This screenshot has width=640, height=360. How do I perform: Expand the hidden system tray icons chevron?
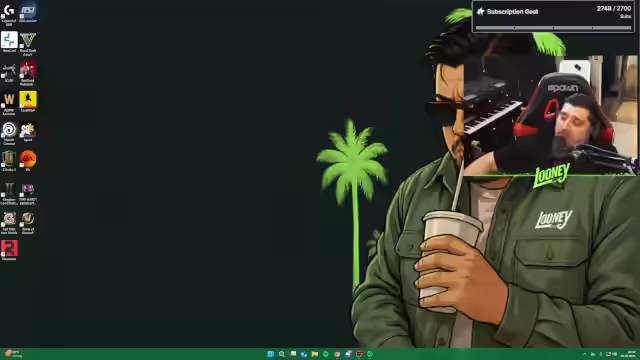point(584,354)
